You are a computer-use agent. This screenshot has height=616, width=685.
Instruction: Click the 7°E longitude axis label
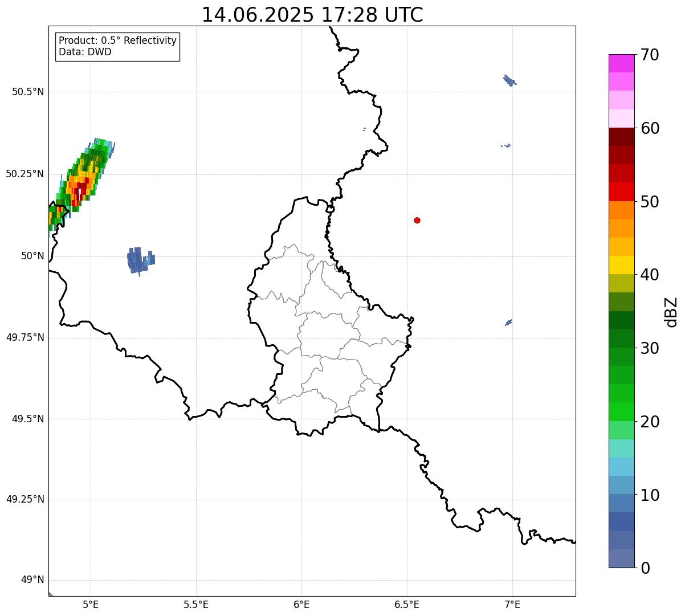512,604
